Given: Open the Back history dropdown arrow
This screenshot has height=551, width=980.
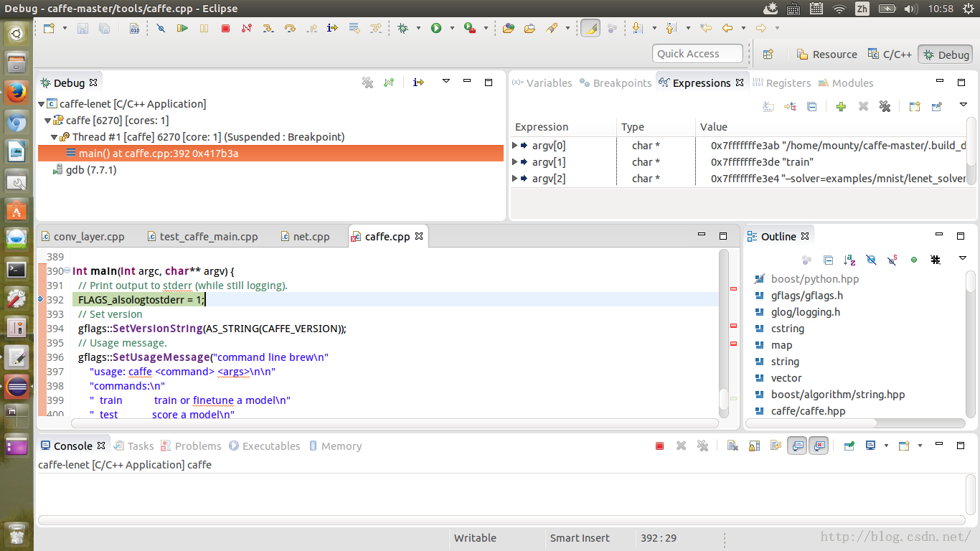Looking at the screenshot, I should coord(743,28).
